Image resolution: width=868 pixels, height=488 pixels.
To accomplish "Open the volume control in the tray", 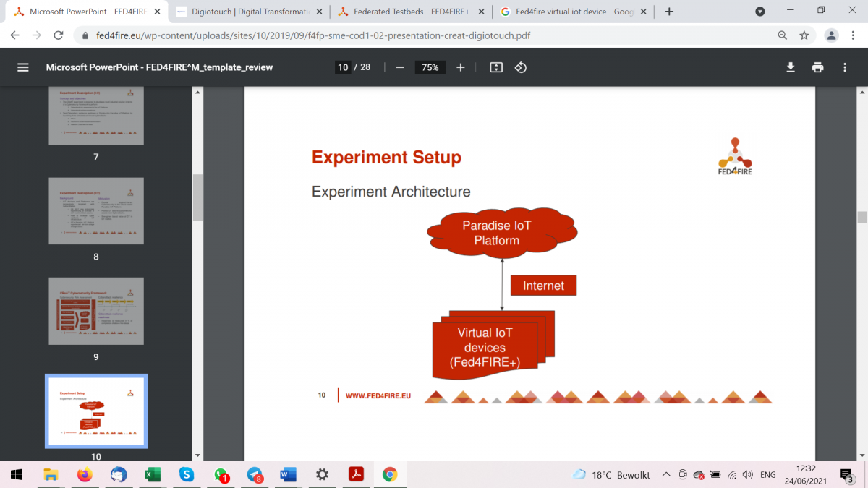I will tap(748, 475).
